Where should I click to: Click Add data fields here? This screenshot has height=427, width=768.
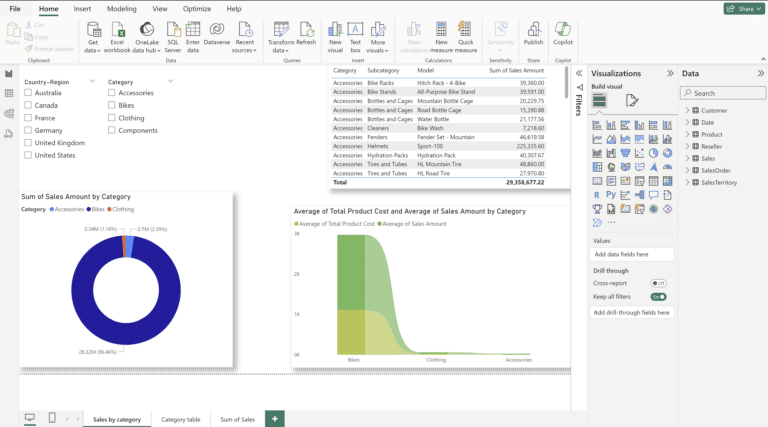point(632,255)
